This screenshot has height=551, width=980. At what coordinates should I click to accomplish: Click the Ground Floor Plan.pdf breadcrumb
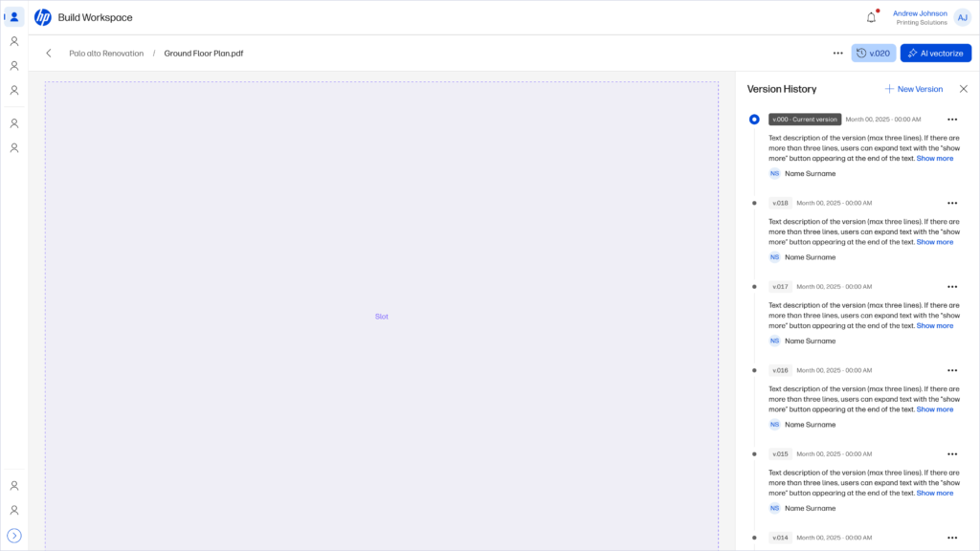click(x=203, y=54)
